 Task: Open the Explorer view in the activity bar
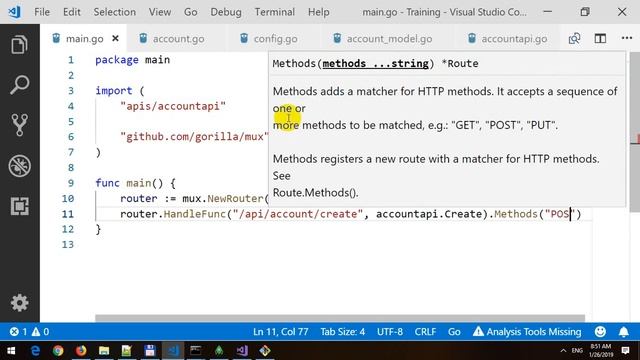click(19, 44)
